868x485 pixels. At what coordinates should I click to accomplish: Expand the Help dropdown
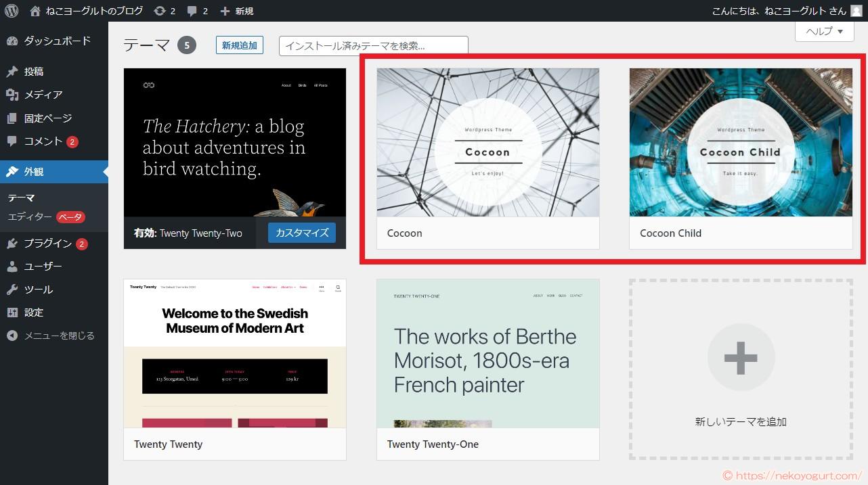click(x=823, y=32)
